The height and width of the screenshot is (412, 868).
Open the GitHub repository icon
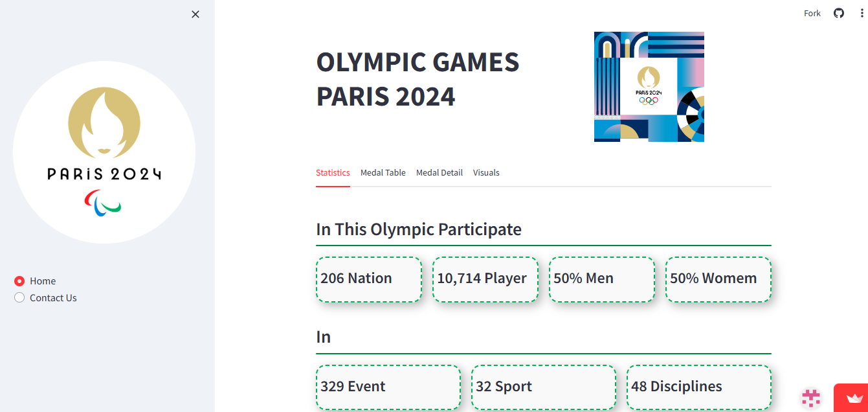(839, 13)
